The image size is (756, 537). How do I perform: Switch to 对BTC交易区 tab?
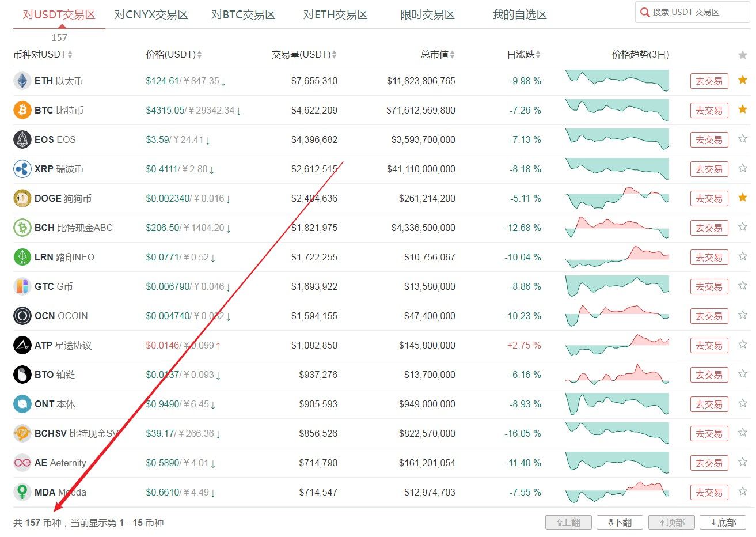click(x=244, y=15)
